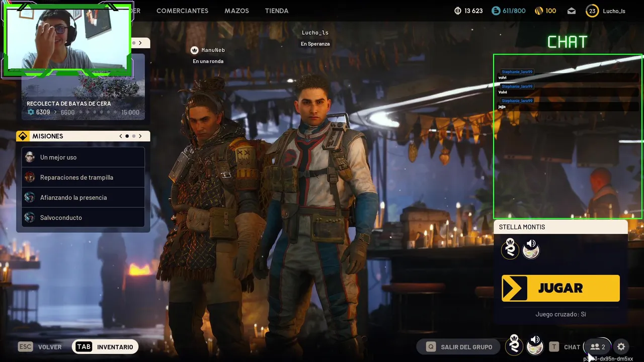Open the level 23 profile badge
The width and height of the screenshot is (644, 362).
[x=592, y=11]
